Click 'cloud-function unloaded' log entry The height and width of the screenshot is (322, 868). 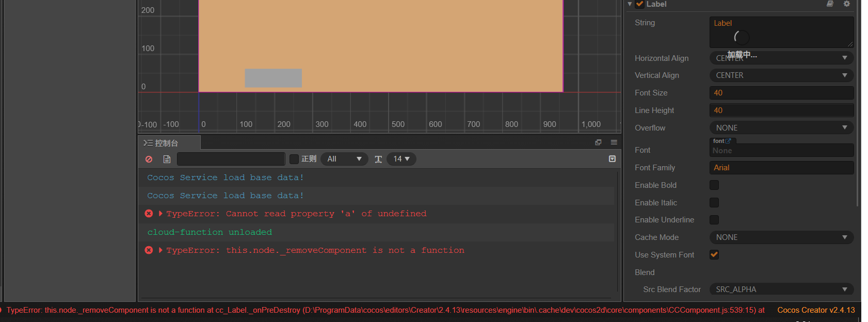pyautogui.click(x=210, y=232)
